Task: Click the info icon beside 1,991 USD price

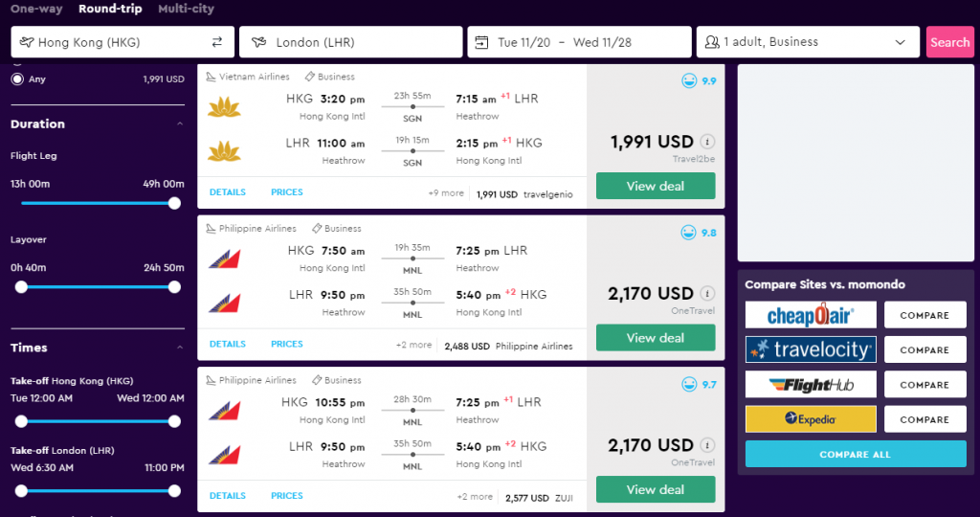Action: click(707, 142)
